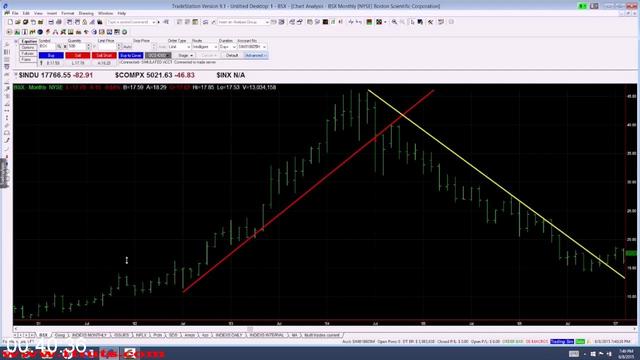This screenshot has width=640, height=360.
Task: Expand the Insert Analysis Group dropdown
Action: click(267, 22)
